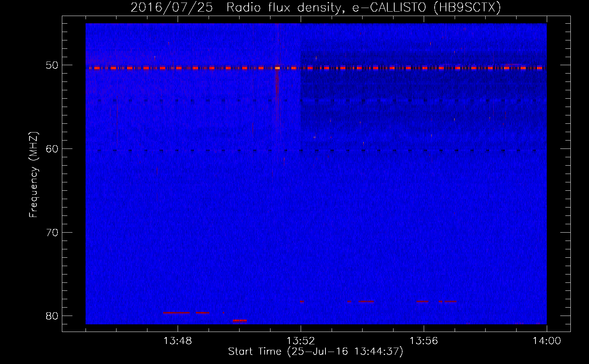589x364 pixels.
Task: Select the 13:52 time tick label
Action: click(301, 341)
